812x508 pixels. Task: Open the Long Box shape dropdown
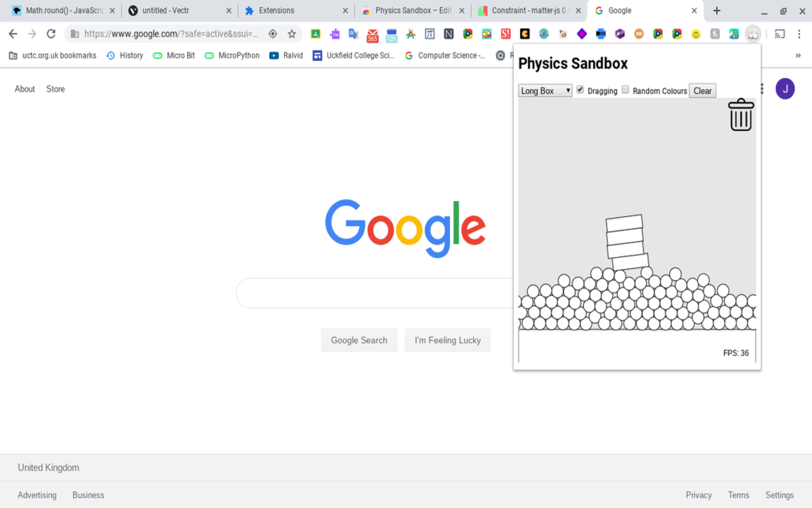(x=545, y=91)
